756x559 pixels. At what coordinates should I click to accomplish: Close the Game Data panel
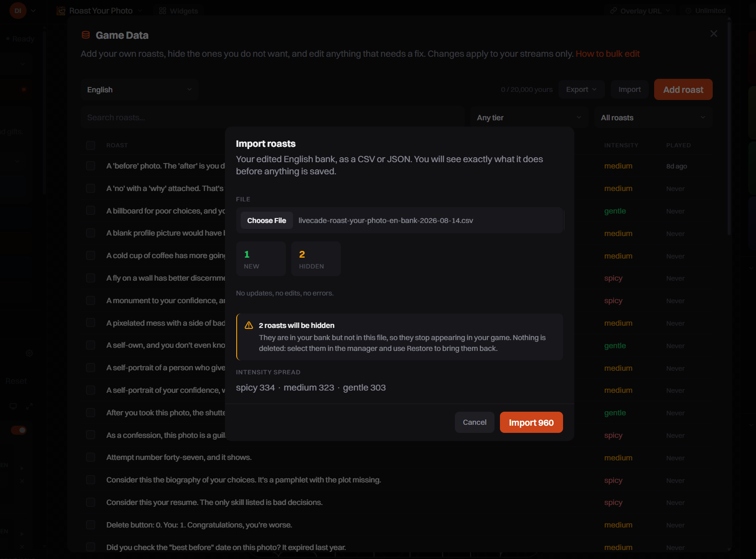coord(714,34)
